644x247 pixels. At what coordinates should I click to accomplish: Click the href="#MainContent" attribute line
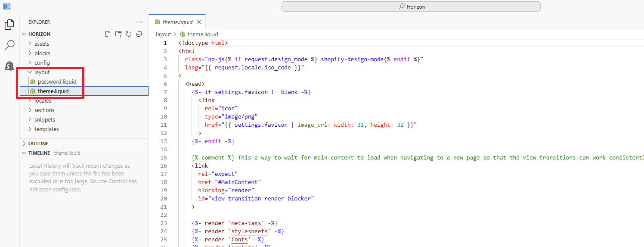(x=229, y=182)
